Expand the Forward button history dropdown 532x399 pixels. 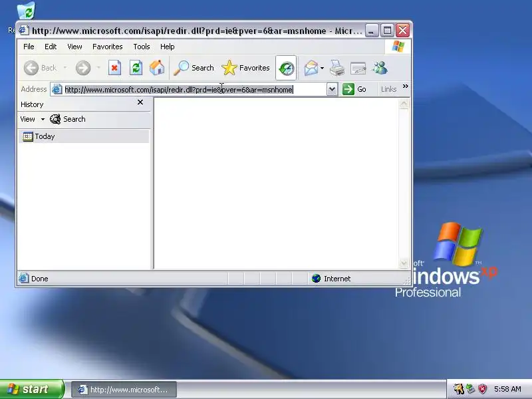click(98, 68)
